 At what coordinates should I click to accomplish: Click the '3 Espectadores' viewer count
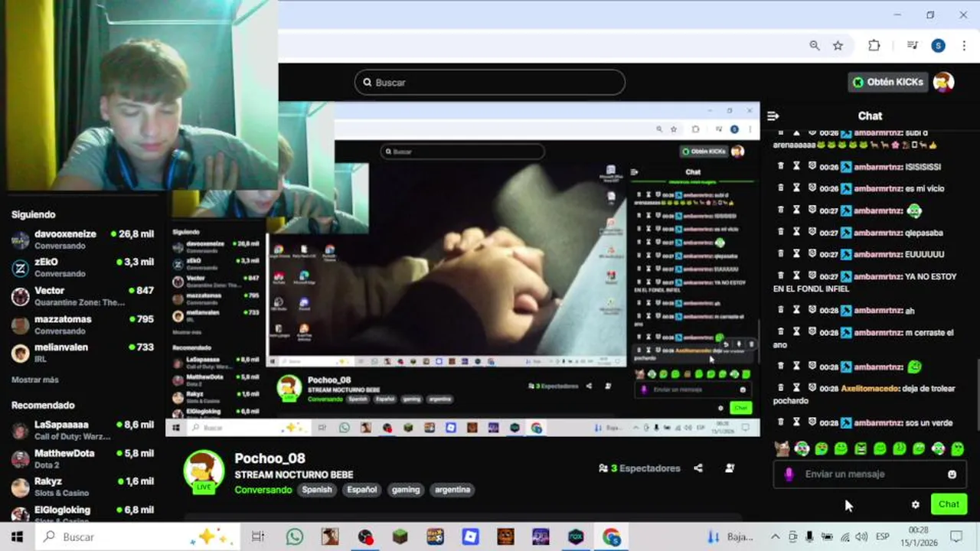click(639, 468)
